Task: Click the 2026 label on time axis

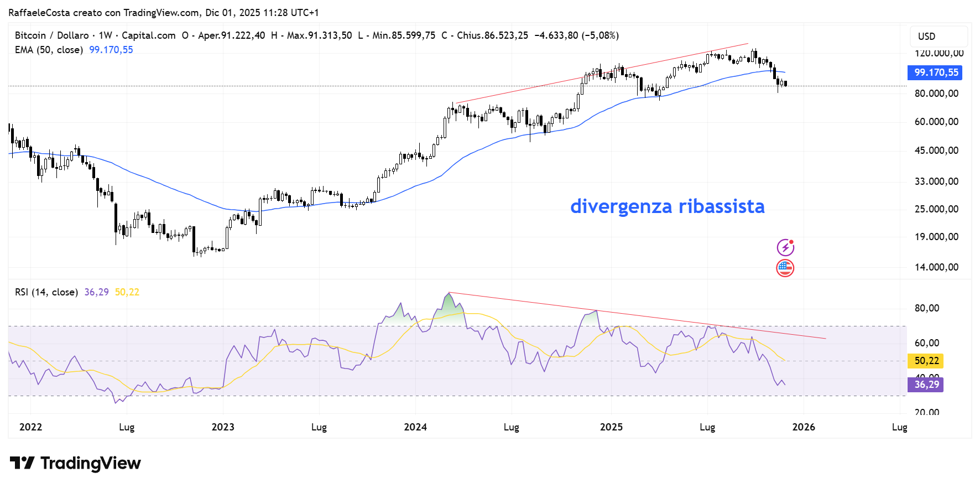Action: click(x=803, y=427)
